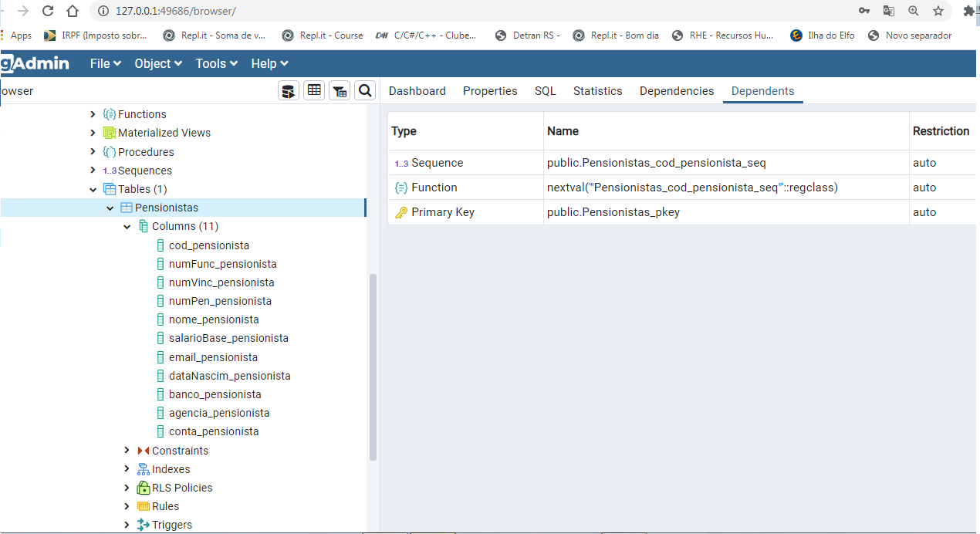Open browser zoom magnifier icon

(x=914, y=11)
